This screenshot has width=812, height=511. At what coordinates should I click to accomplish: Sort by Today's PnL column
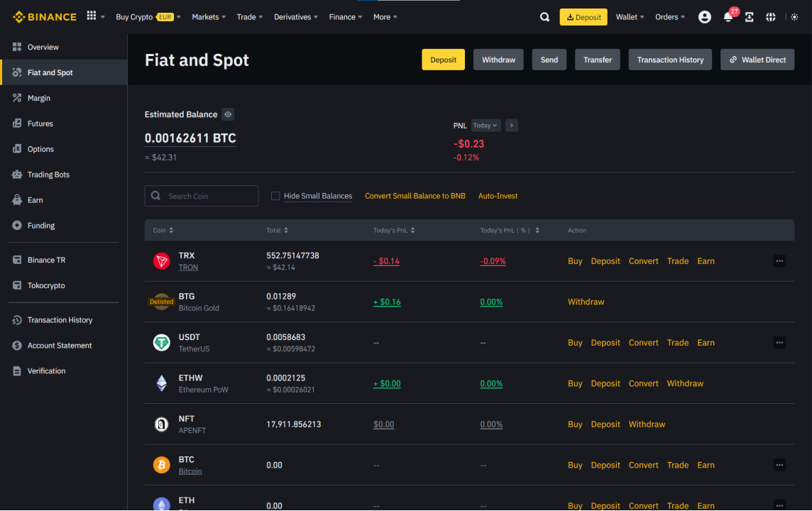click(x=394, y=231)
